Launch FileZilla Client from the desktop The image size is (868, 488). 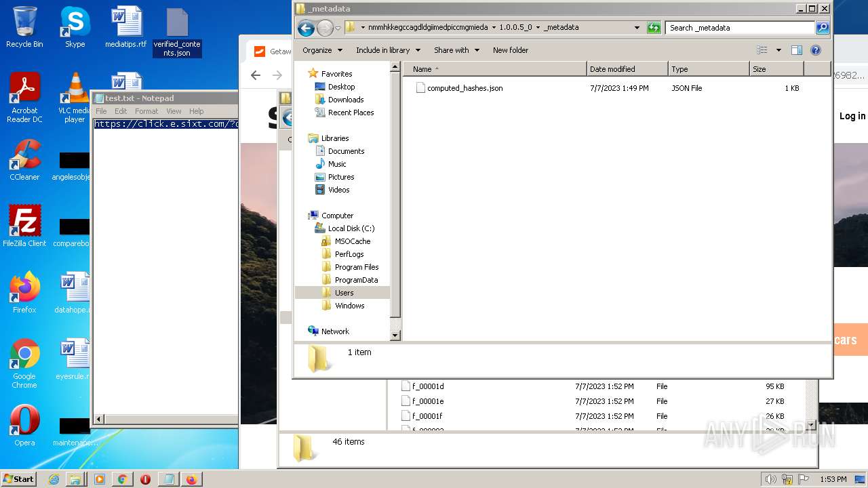(x=24, y=226)
